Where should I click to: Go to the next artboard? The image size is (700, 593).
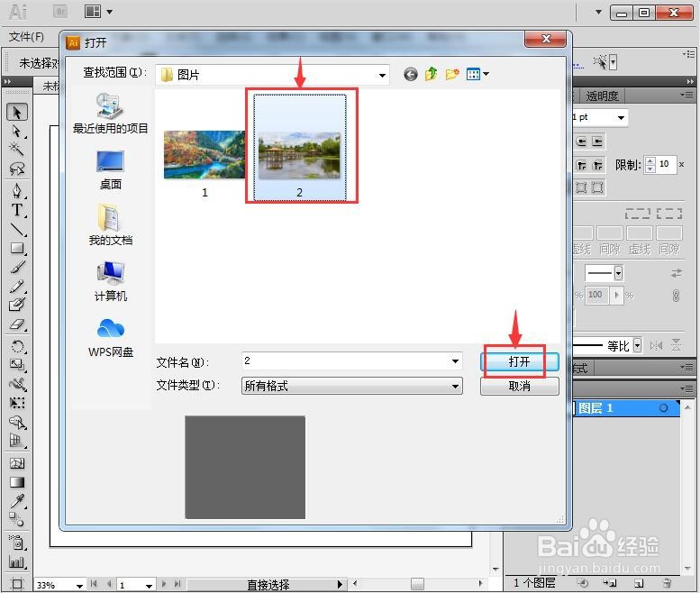(x=164, y=584)
